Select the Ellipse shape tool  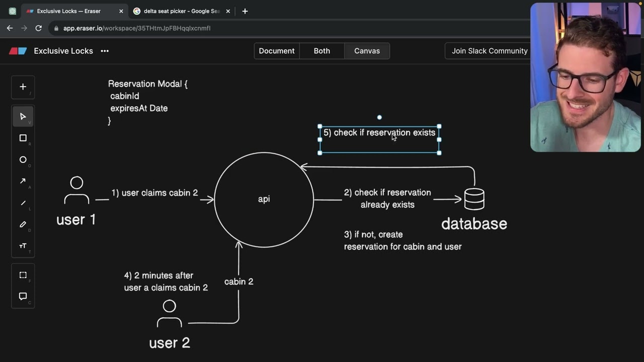[x=23, y=160]
